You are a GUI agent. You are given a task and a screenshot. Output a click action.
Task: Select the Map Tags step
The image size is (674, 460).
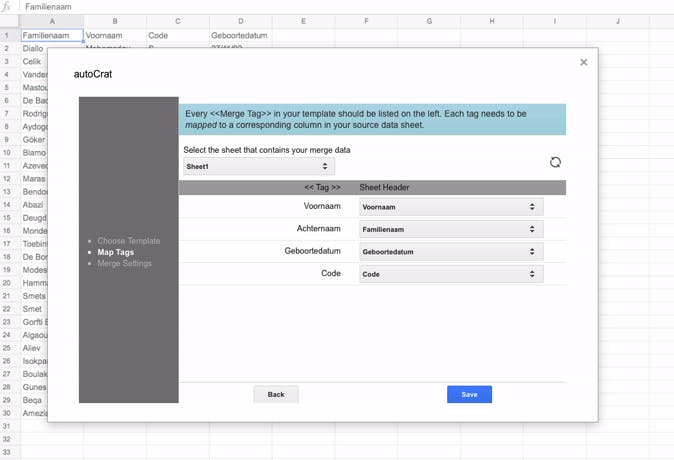click(116, 252)
